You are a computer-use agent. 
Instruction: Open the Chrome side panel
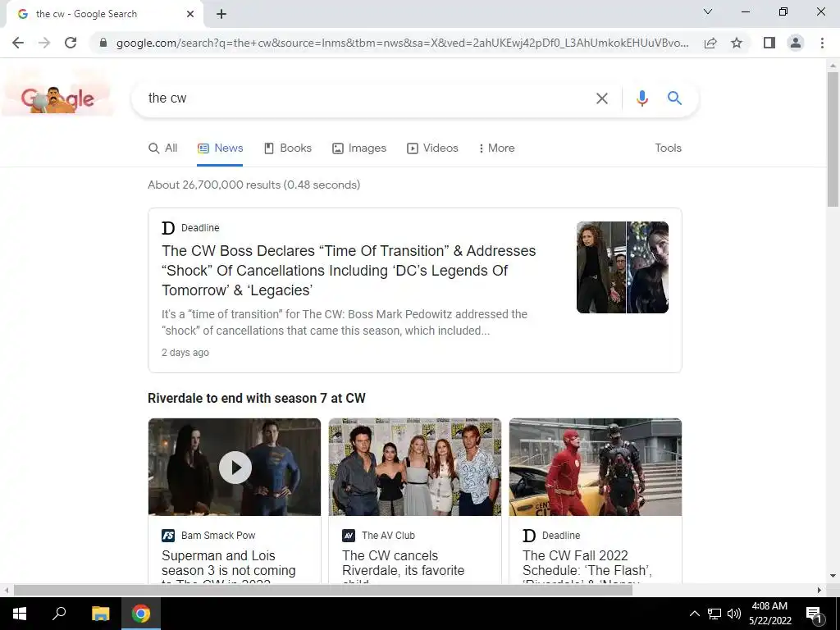(x=769, y=43)
